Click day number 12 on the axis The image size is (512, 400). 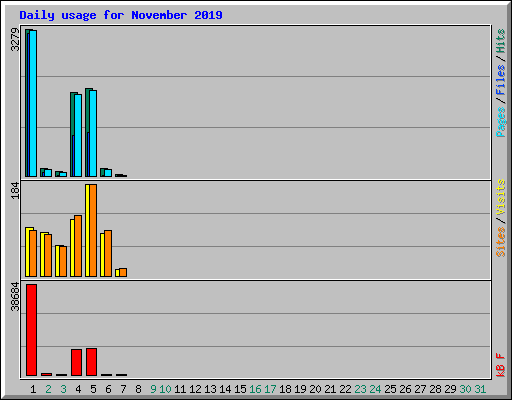(x=195, y=389)
